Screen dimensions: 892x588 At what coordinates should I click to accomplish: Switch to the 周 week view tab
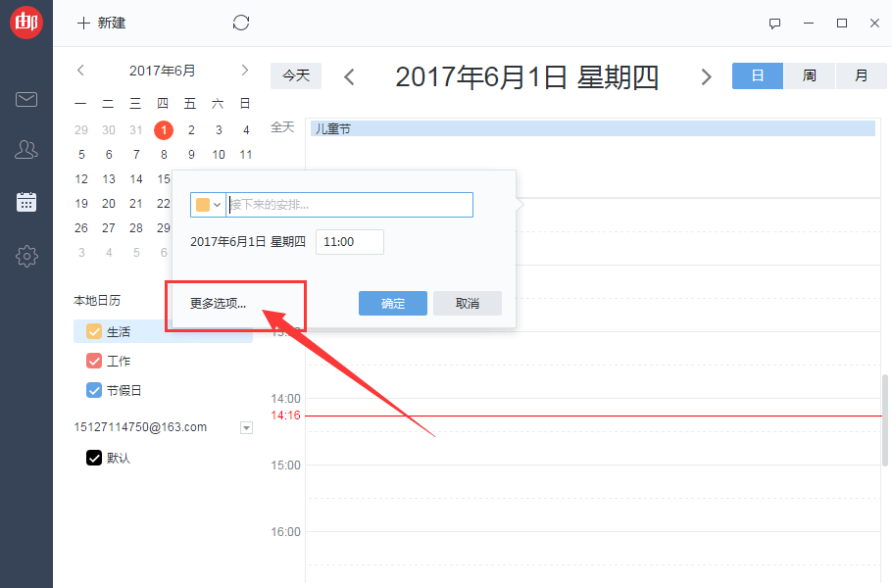tap(809, 75)
